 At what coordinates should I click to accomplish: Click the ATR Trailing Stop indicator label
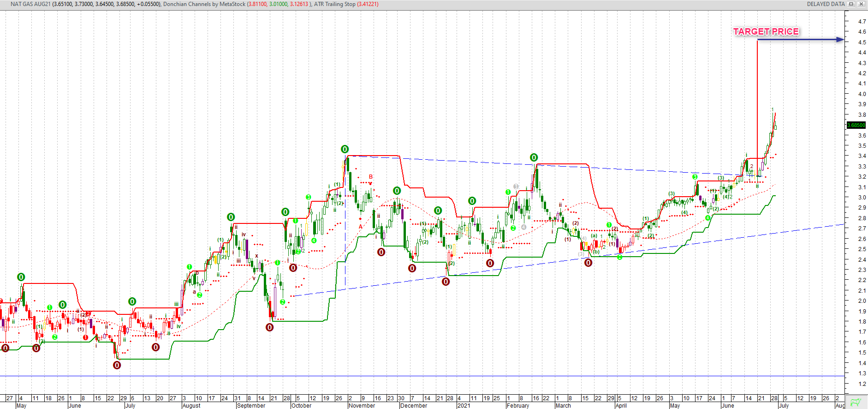[335, 4]
